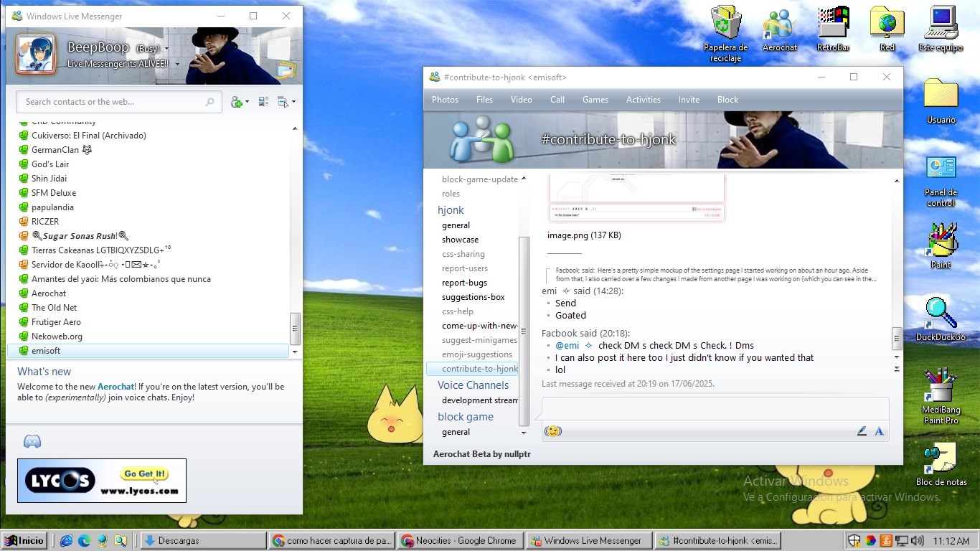This screenshot has height=551, width=980.
Task: Click the system tray clock
Action: [x=951, y=541]
